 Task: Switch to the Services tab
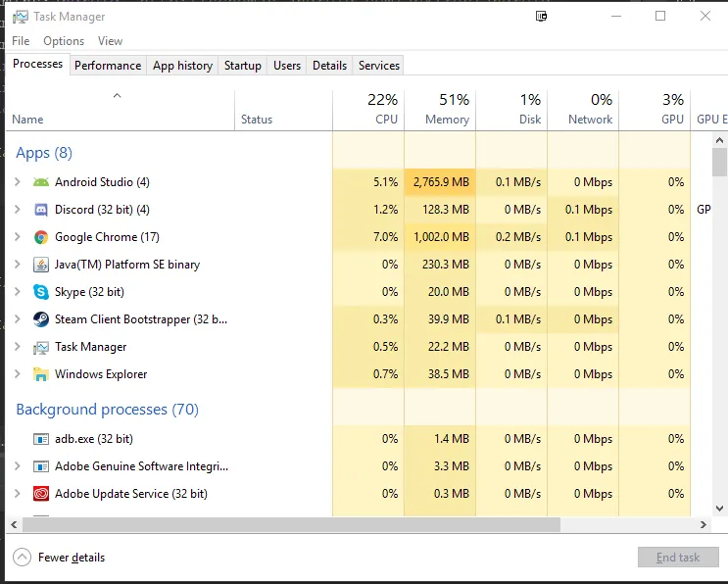[379, 66]
